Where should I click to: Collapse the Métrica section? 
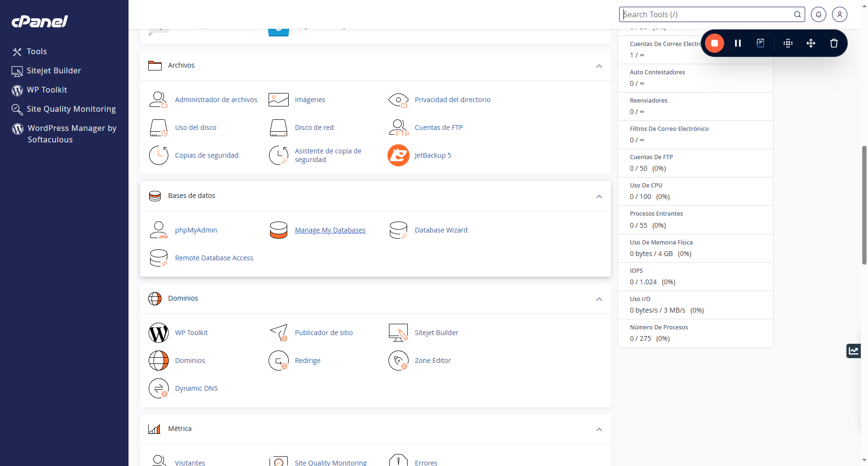point(599,430)
